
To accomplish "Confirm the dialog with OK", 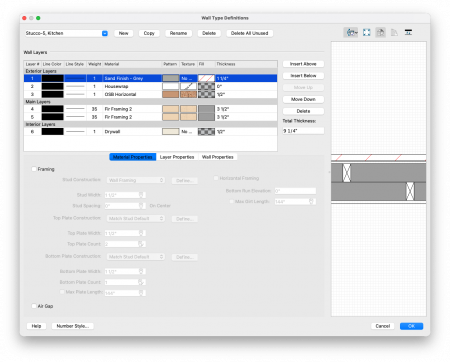I will click(411, 326).
